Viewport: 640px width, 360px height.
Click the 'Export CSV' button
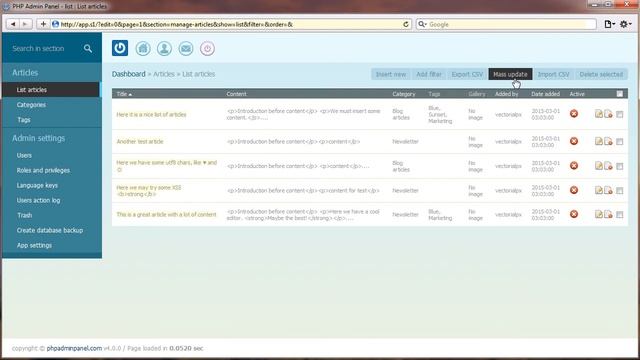(x=467, y=74)
